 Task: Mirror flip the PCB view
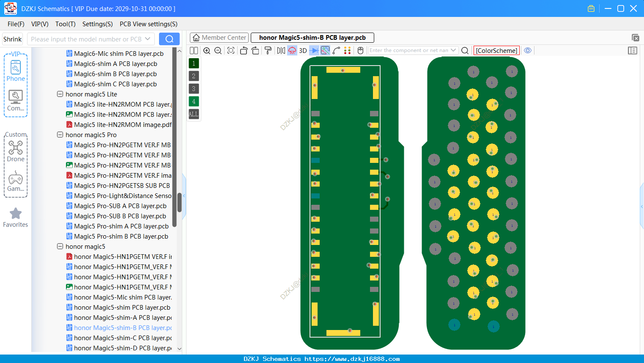tap(281, 50)
